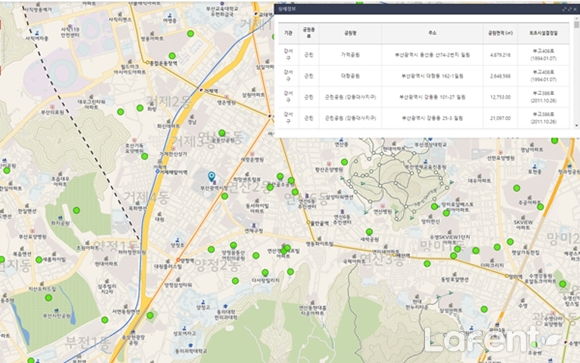
Task: Select the red 양정역 subway station icon
Action: pyautogui.click(x=178, y=260)
